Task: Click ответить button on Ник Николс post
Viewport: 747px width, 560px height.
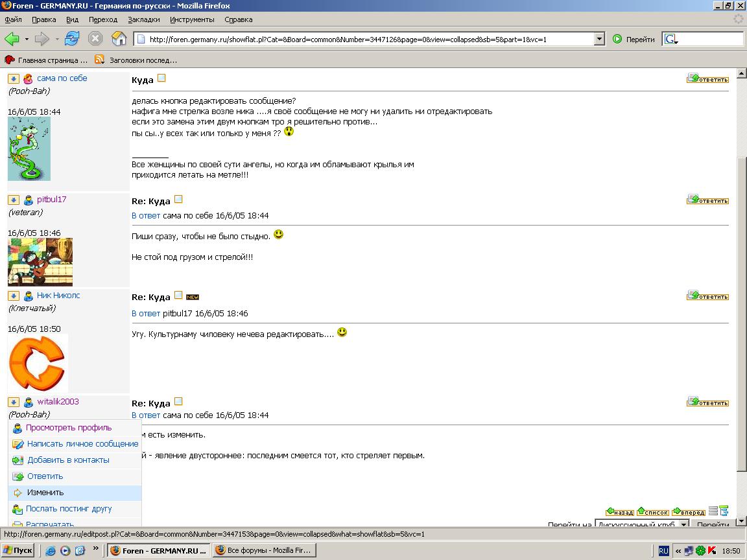Action: pos(707,296)
